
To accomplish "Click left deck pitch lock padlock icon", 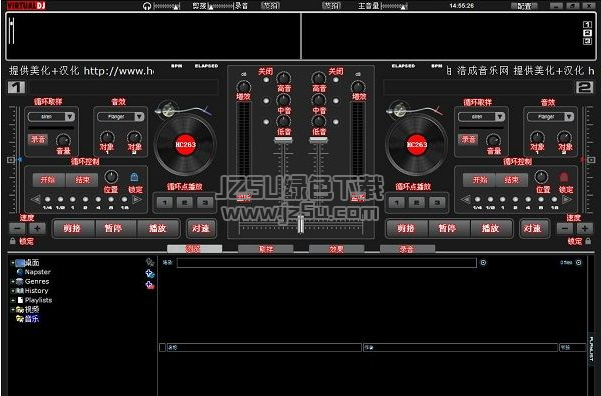I will click(x=13, y=241).
